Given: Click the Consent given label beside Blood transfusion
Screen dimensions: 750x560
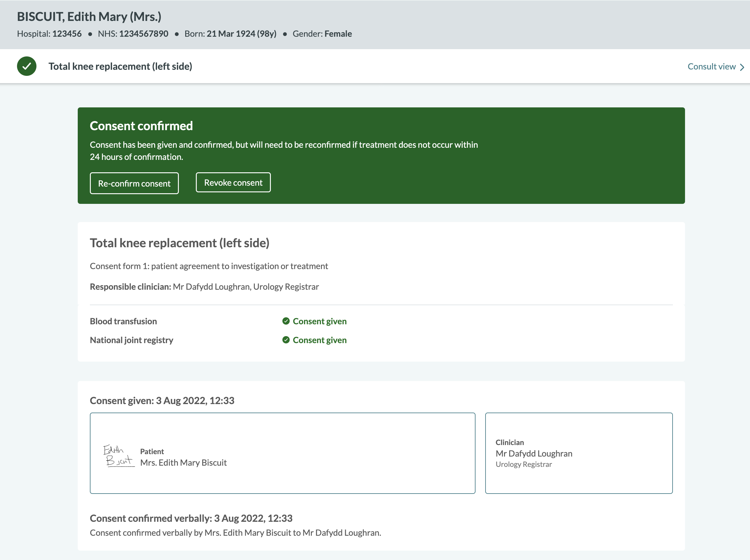Looking at the screenshot, I should [320, 321].
